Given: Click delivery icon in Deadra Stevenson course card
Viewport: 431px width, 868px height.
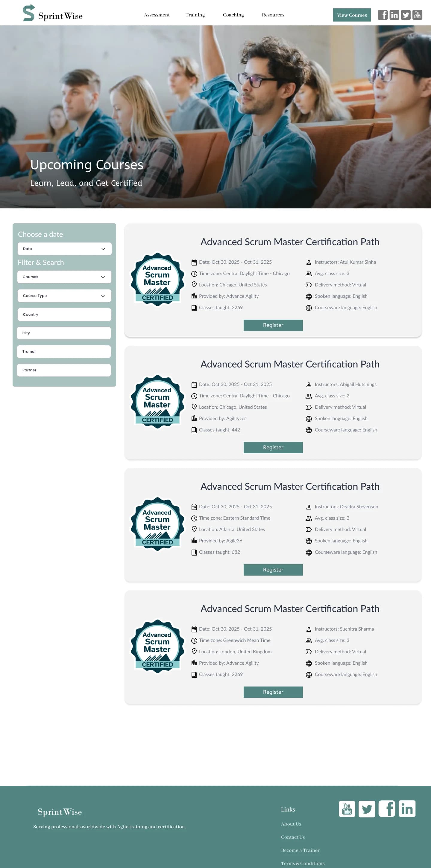Looking at the screenshot, I should pos(309,530).
